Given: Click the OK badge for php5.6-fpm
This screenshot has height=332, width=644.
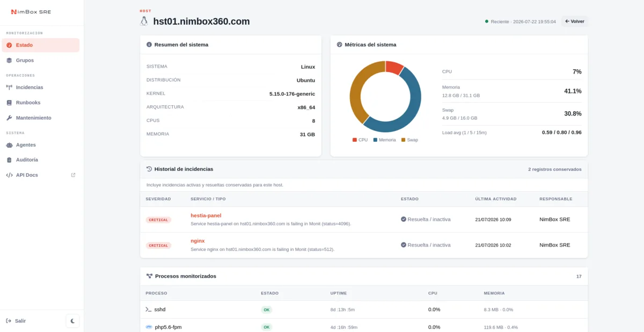Looking at the screenshot, I should click(267, 327).
